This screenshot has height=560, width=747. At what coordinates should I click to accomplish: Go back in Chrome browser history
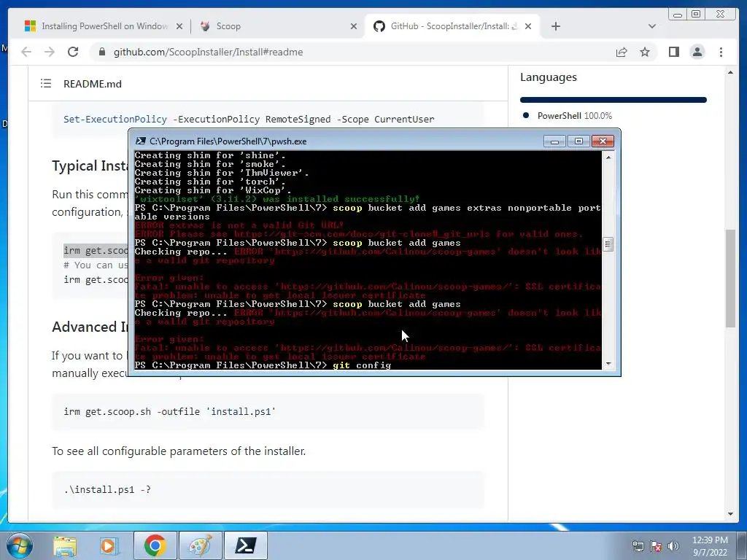(26, 52)
